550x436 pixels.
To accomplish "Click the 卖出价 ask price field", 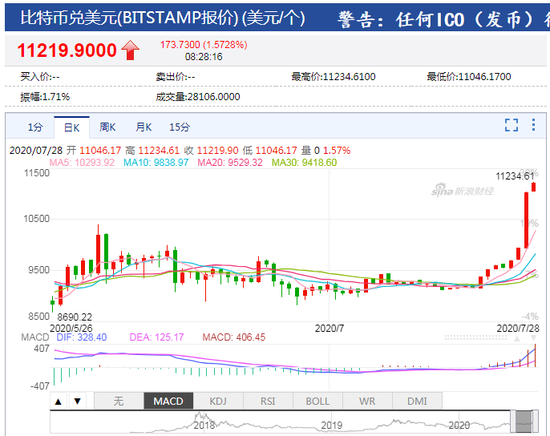I will (175, 76).
